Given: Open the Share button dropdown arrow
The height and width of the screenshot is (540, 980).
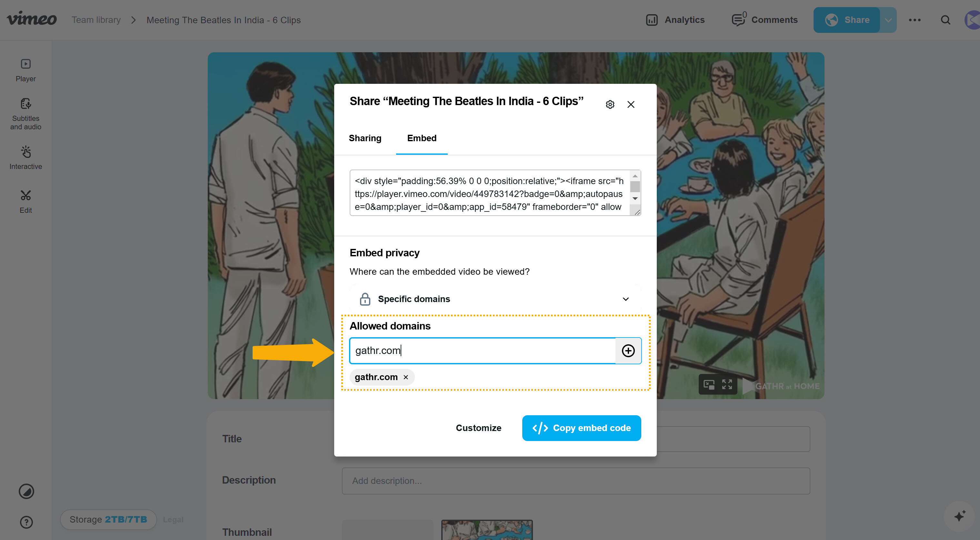Looking at the screenshot, I should [x=888, y=20].
